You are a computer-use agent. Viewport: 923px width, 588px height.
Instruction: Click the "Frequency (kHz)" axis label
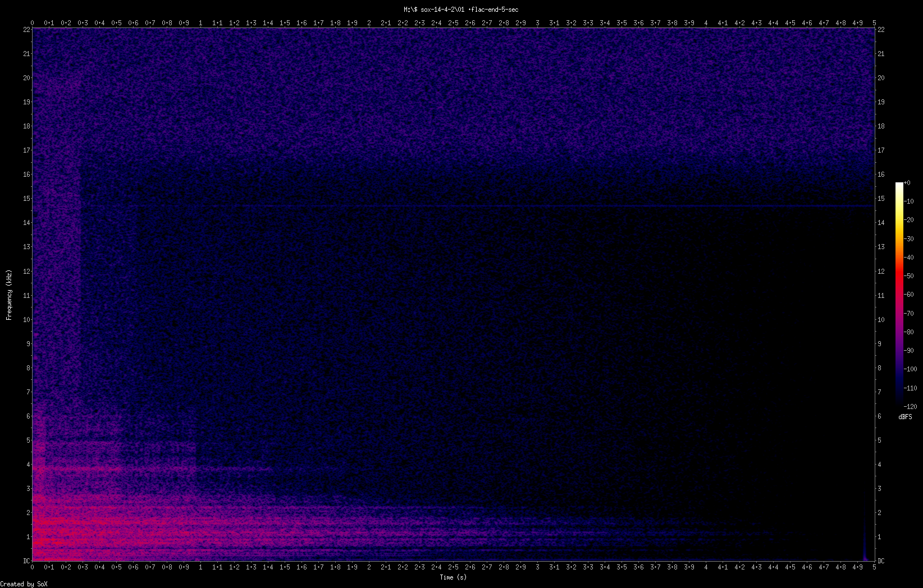click(x=9, y=295)
